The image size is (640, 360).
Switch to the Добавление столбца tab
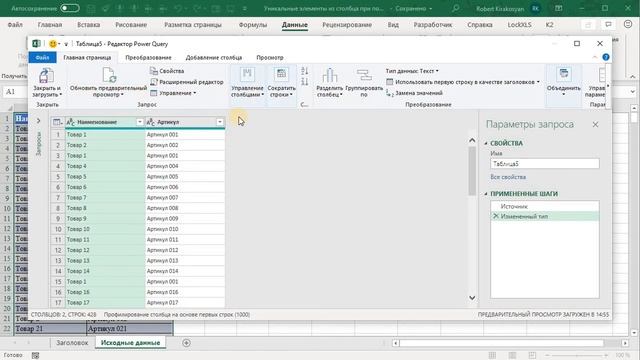click(x=214, y=58)
